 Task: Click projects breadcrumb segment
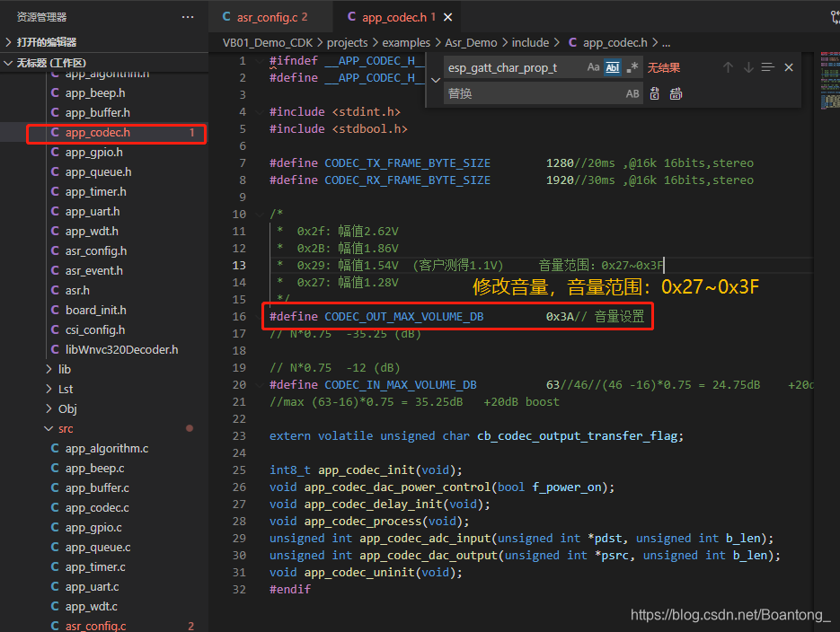point(347,43)
